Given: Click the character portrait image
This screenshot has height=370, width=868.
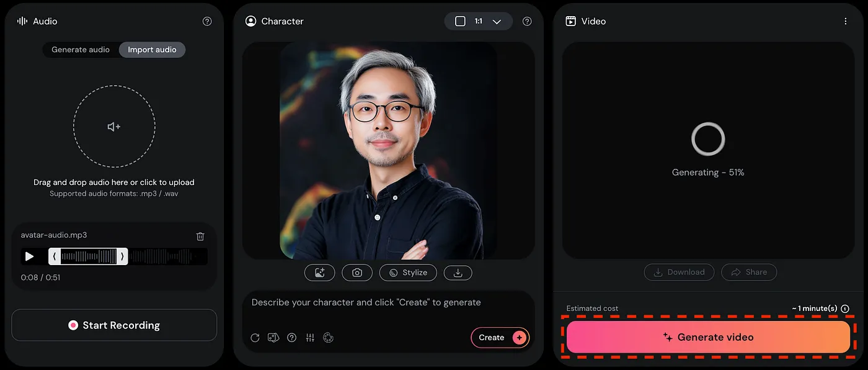Looking at the screenshot, I should tap(388, 151).
